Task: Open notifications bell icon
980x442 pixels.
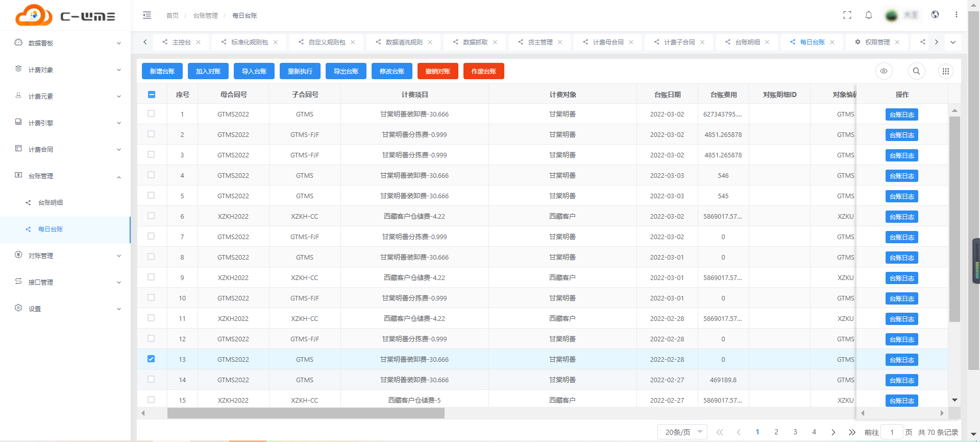Action: point(869,15)
